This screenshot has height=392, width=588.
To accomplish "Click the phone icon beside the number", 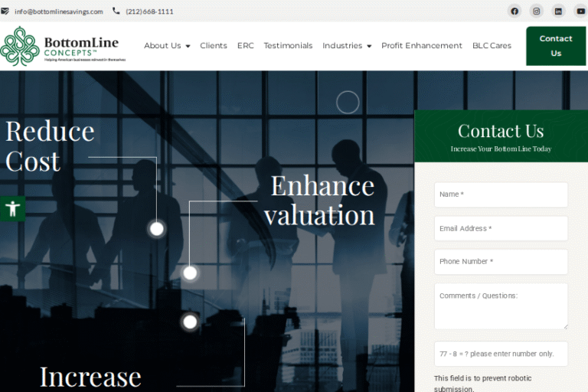I will (116, 11).
